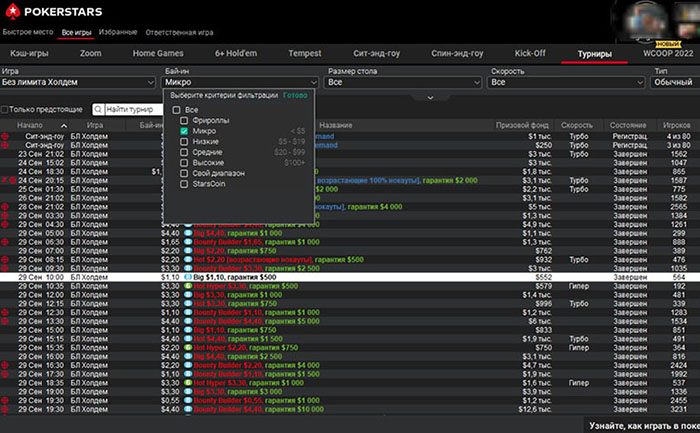
Task: Check the StarsCoin filter option
Action: coord(184,184)
